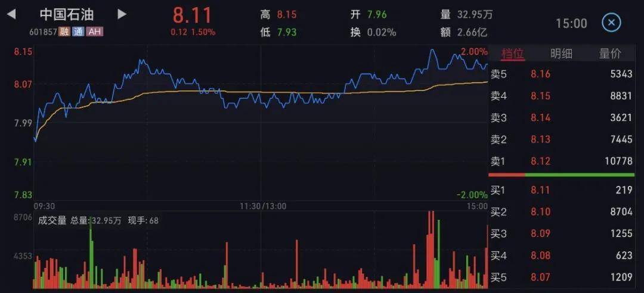
Task: Select the 卖1 order row at 8.12
Action: 562,161
